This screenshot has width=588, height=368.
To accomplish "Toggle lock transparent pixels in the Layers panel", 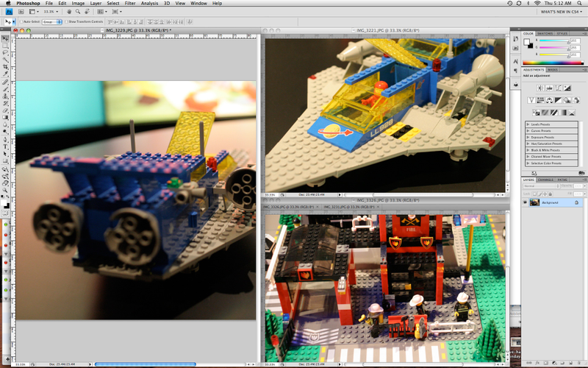I will (x=535, y=194).
